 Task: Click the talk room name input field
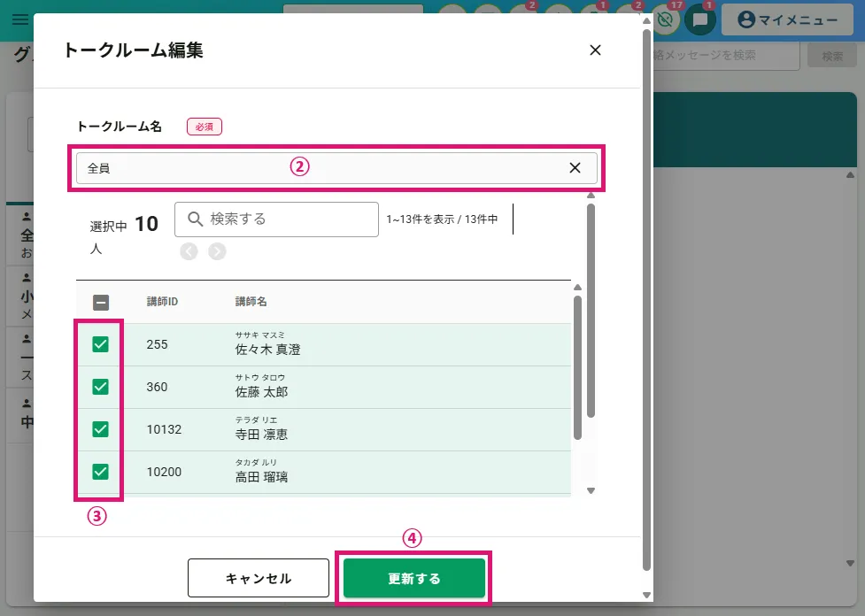pyautogui.click(x=319, y=168)
